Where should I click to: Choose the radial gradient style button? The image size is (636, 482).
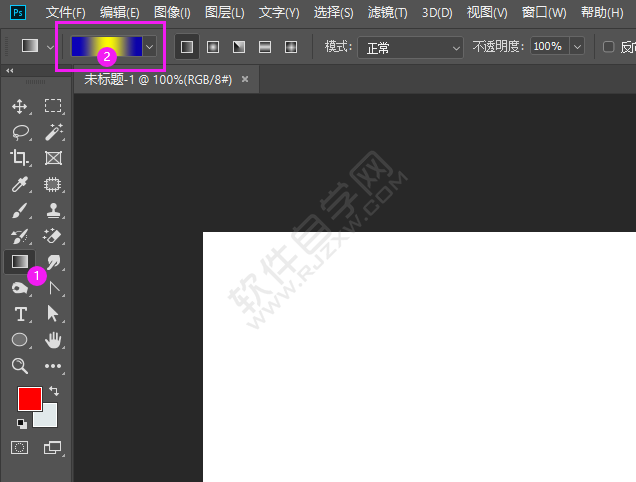(213, 47)
